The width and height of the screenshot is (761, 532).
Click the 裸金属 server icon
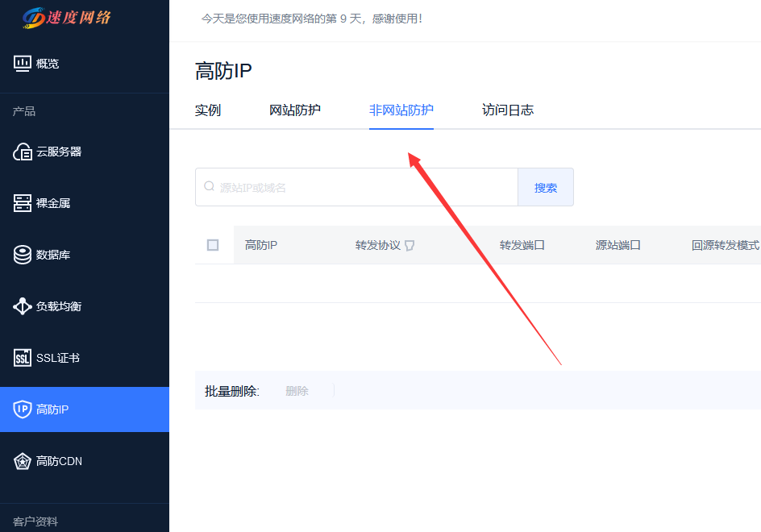pos(23,203)
